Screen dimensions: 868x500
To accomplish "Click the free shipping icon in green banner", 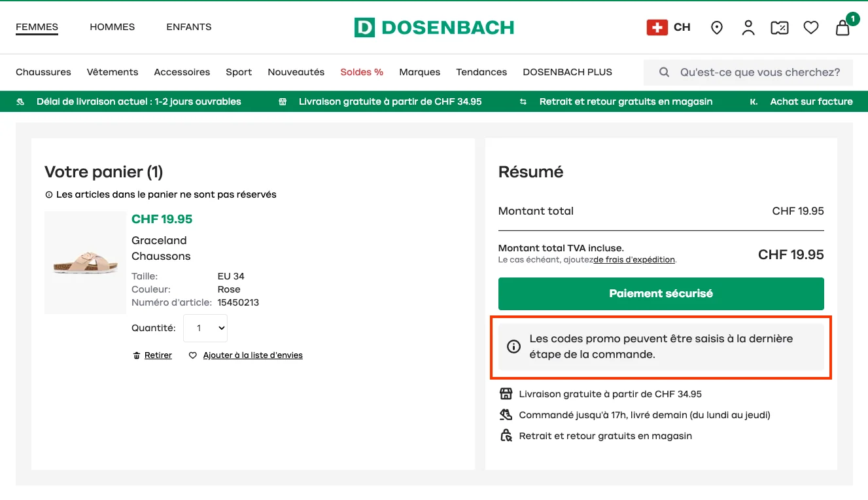I will [x=283, y=101].
